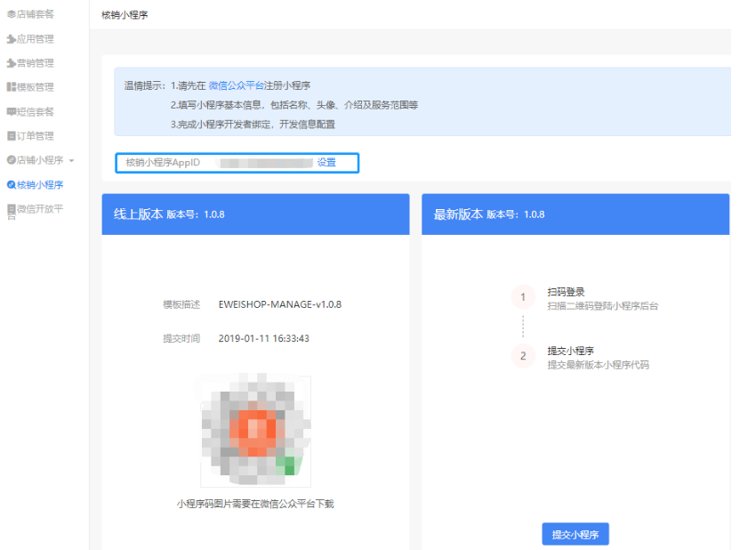Click the blurred AppID value field
This screenshot has height=550, width=756.
[266, 163]
